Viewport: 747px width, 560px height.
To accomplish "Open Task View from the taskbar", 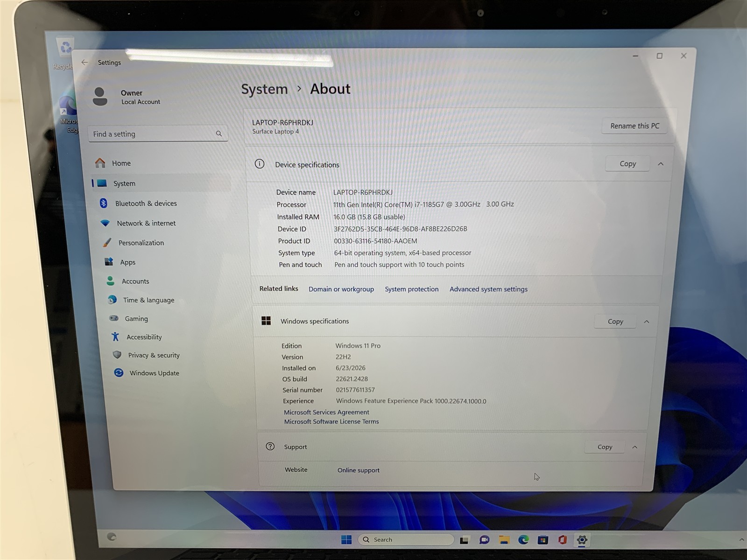I will [x=464, y=540].
